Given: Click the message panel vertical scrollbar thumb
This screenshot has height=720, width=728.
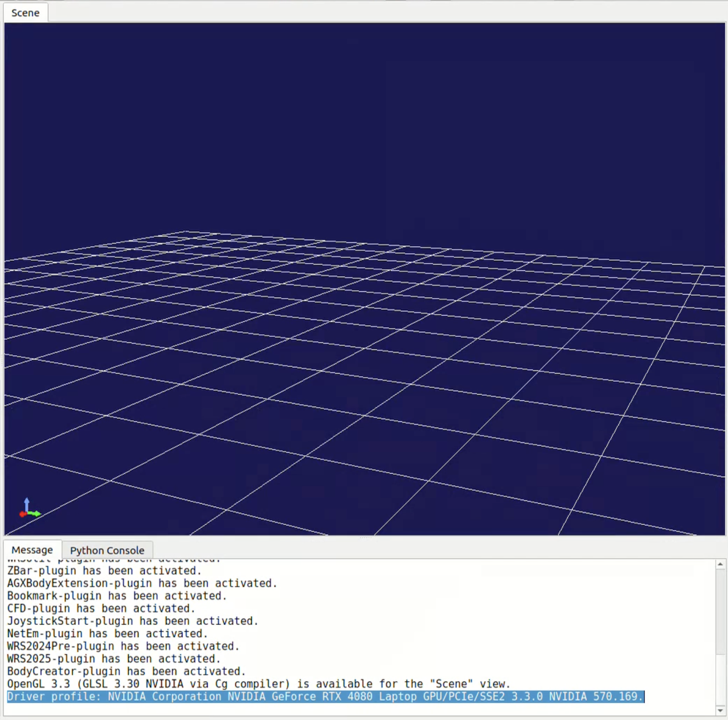Looking at the screenshot, I should tap(720, 613).
